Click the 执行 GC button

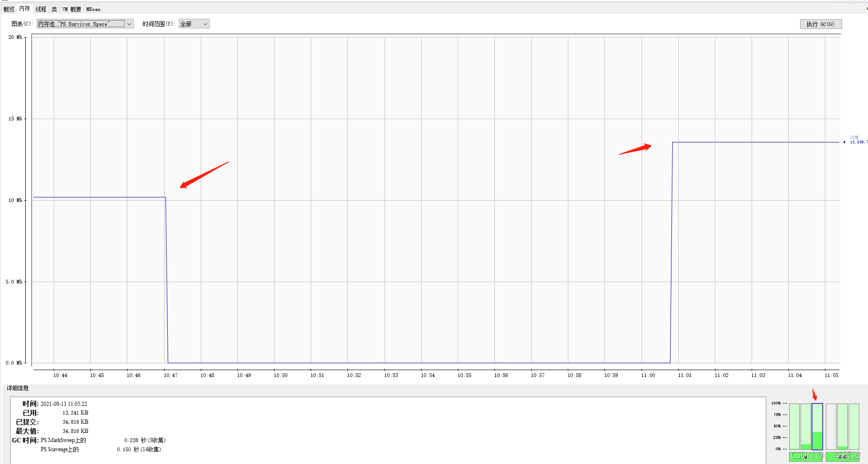(821, 24)
